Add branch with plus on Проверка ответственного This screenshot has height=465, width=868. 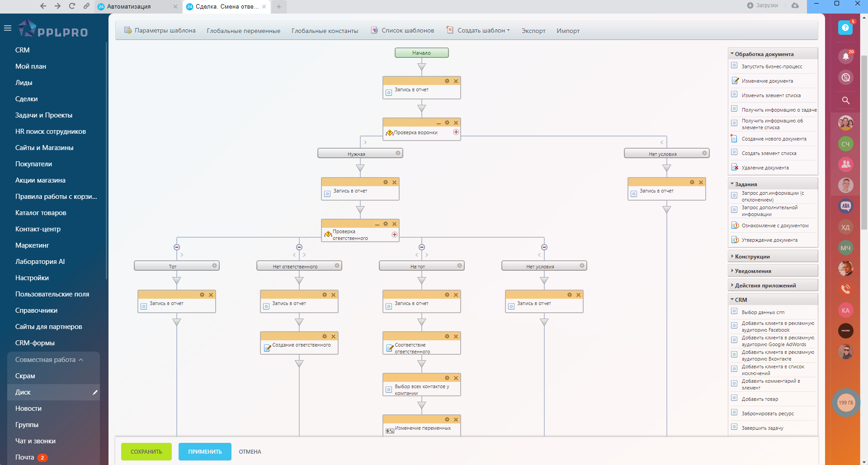tap(394, 235)
